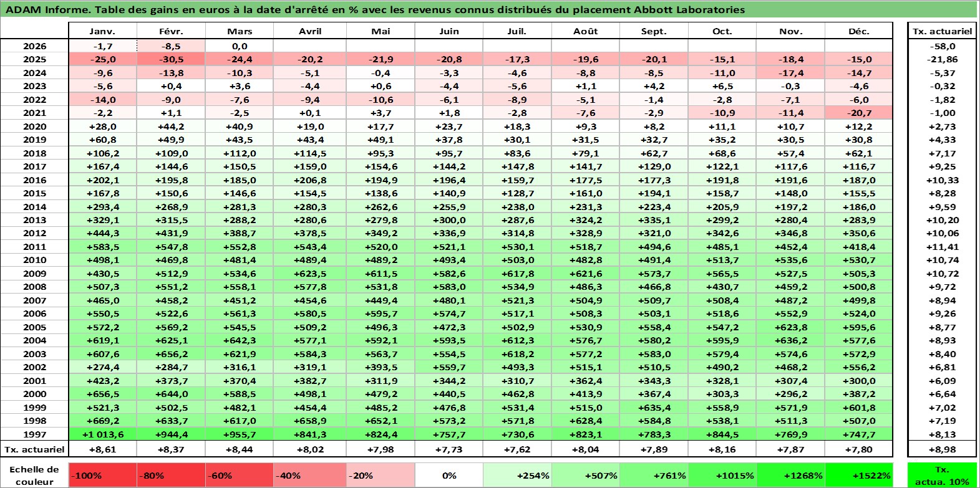Select the 'Echelle de couleur' legend label

(34, 475)
